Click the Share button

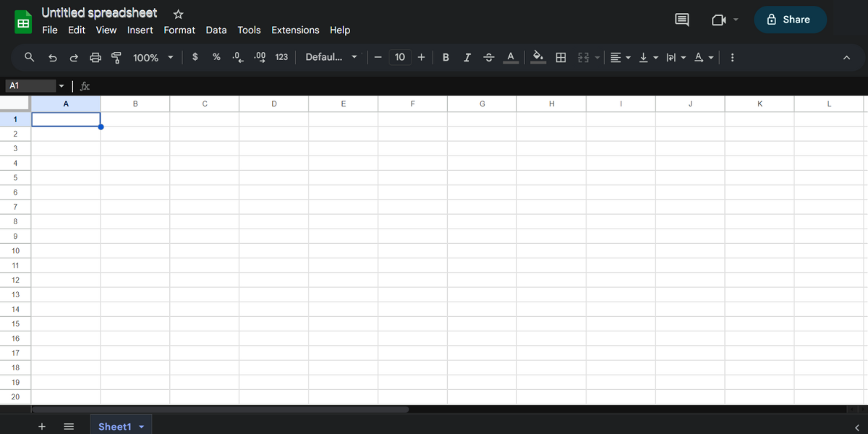[790, 20]
